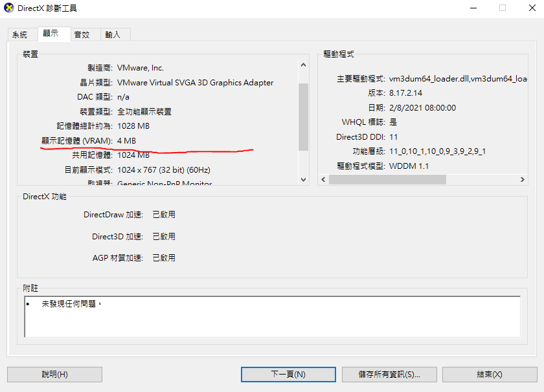Click the up arrow of the 裝置 scrollbar

click(303, 65)
